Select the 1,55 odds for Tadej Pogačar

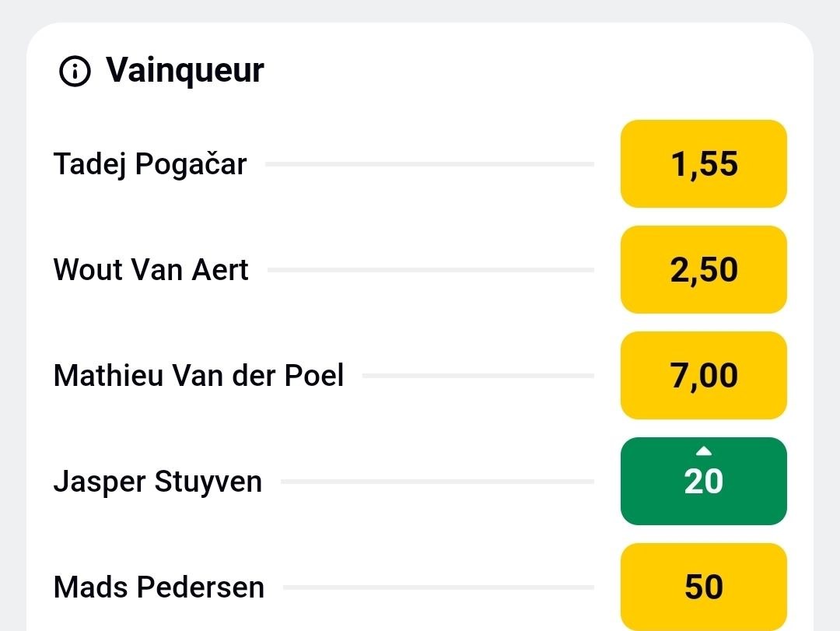pyautogui.click(x=703, y=164)
